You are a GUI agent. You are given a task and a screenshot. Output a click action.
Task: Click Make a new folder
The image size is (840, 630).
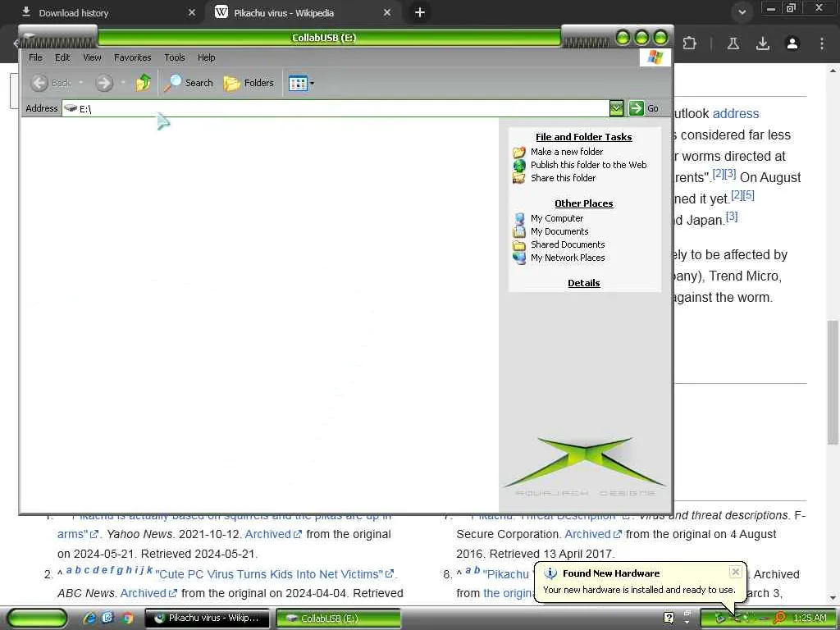(566, 152)
